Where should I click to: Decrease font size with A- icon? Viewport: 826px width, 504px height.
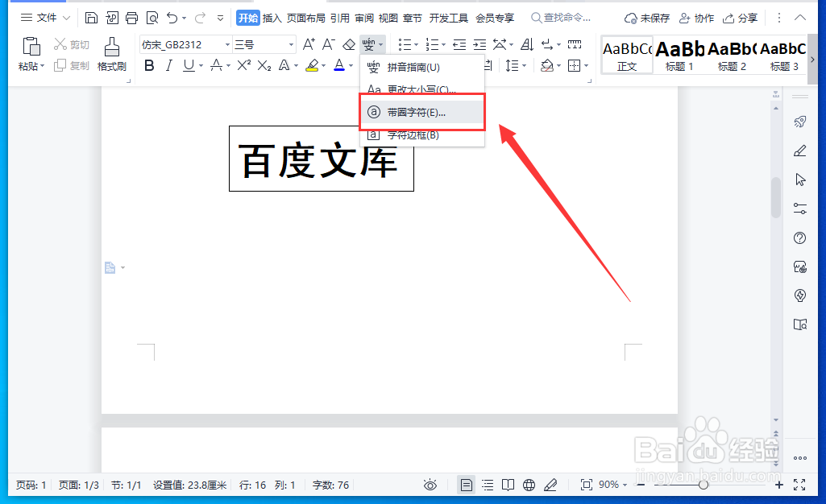click(328, 44)
